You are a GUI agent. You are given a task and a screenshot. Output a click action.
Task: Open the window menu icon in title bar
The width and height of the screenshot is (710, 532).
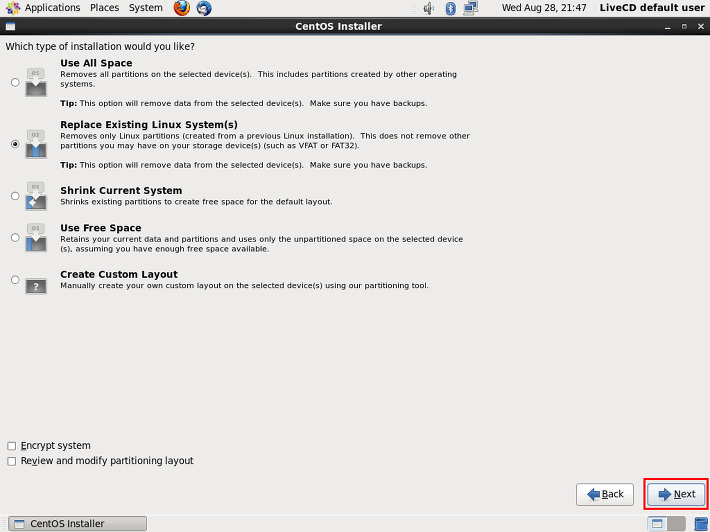tap(10, 26)
